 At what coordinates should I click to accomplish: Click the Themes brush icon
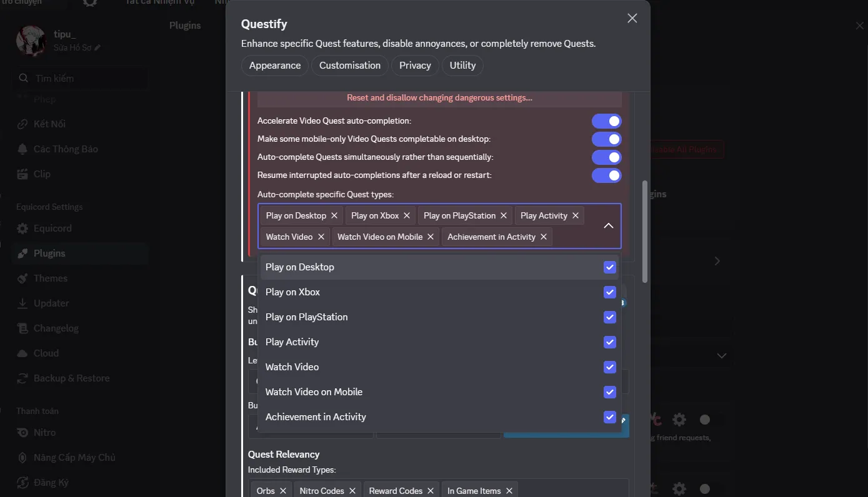[22, 278]
